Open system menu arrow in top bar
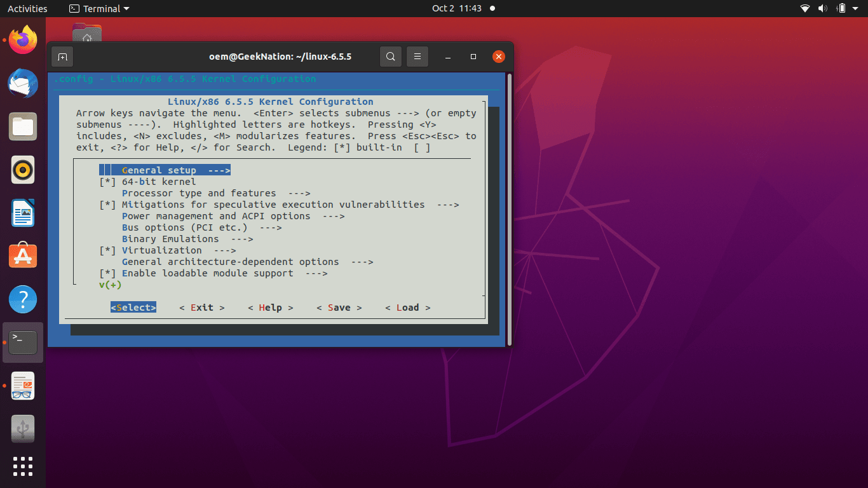This screenshot has width=868, height=488. pos(856,8)
